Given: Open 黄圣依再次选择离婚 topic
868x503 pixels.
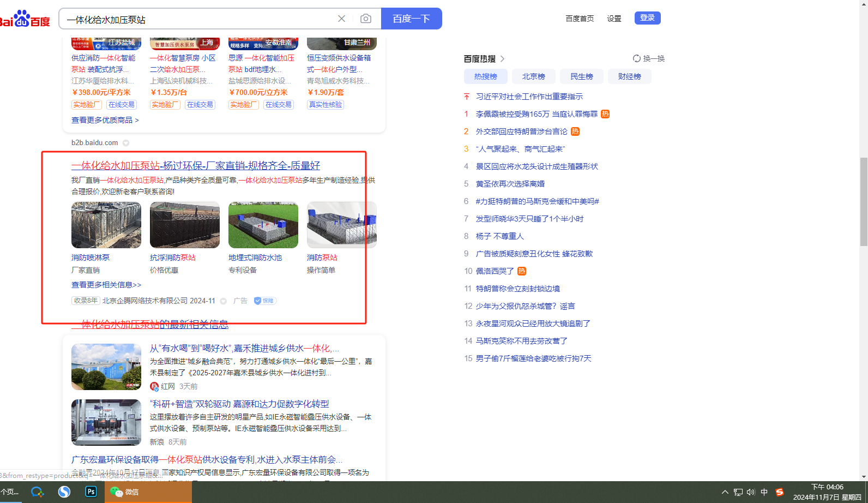Looking at the screenshot, I should click(510, 184).
